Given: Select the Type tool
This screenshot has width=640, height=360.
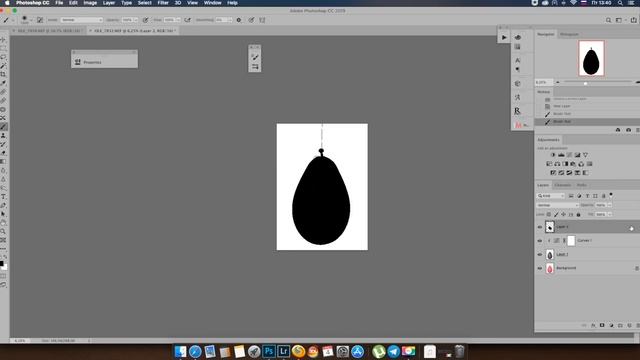Looking at the screenshot, I should pyautogui.click(x=3, y=197).
